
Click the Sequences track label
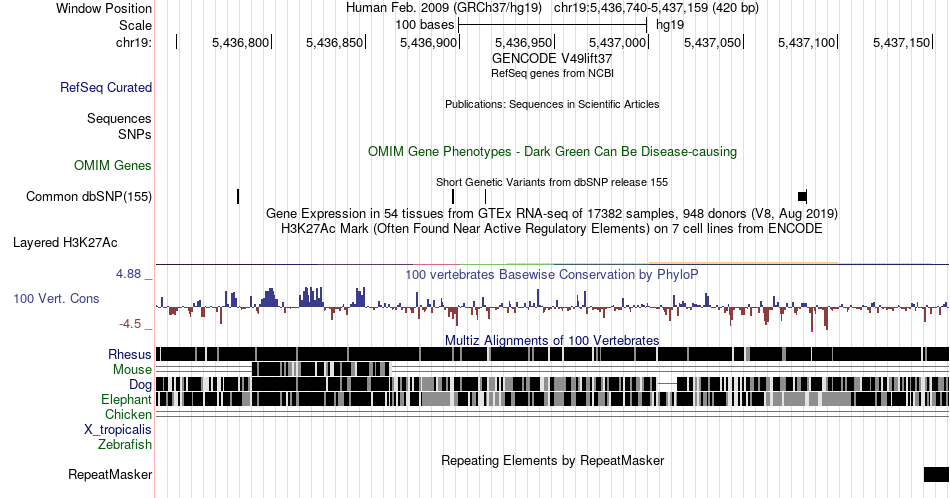coord(119,118)
